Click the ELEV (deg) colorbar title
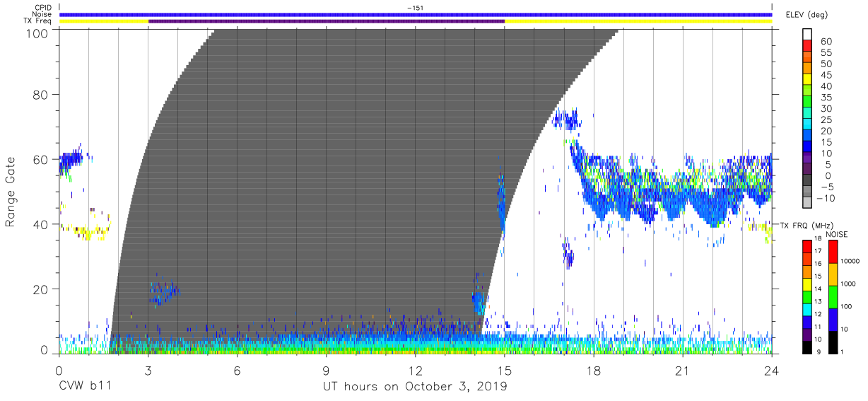 pyautogui.click(x=807, y=15)
